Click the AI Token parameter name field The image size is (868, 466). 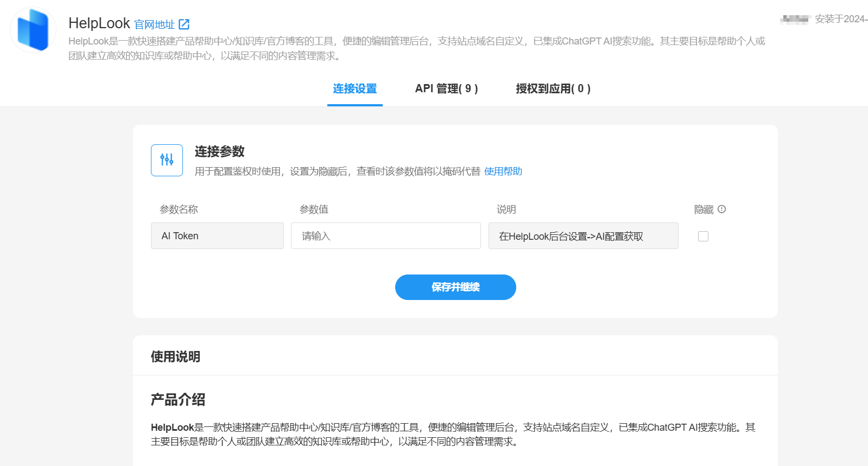tap(217, 236)
